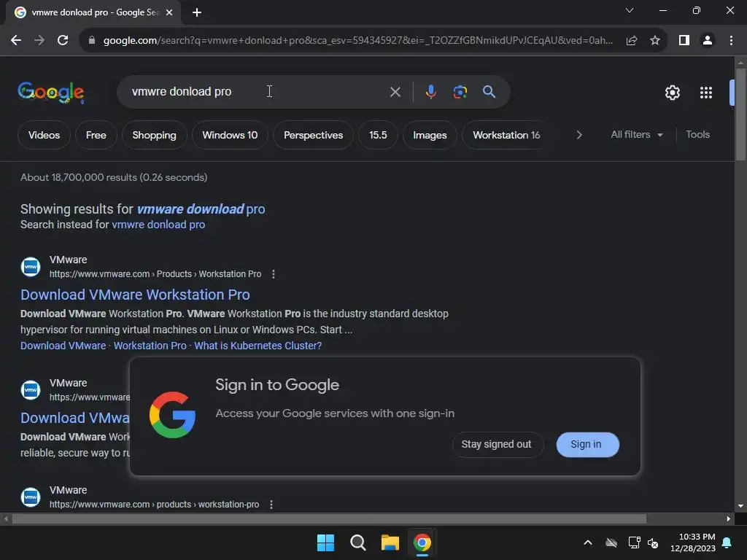This screenshot has height=560, width=747.
Task: Click the horizontal scrollbar thumb
Action: (x=329, y=519)
